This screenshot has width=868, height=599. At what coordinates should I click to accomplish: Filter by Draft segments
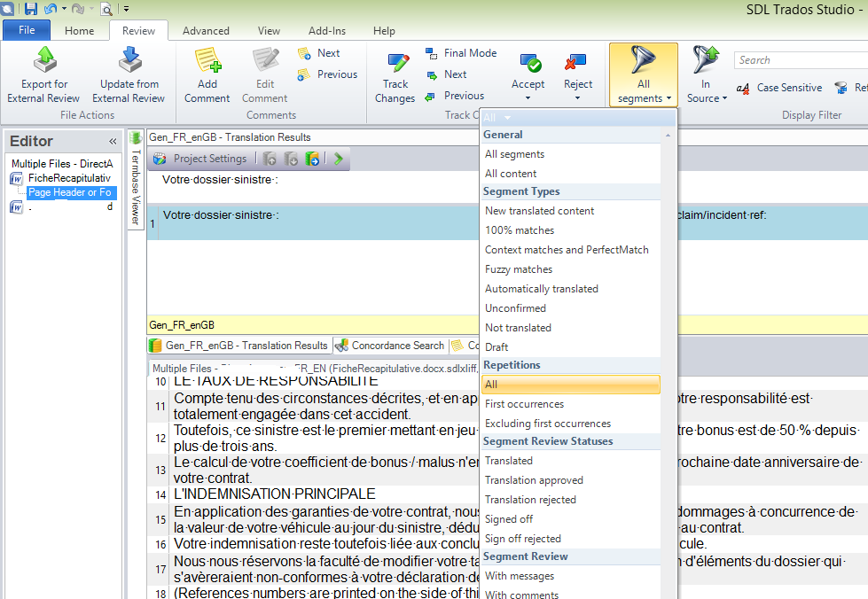click(571, 346)
